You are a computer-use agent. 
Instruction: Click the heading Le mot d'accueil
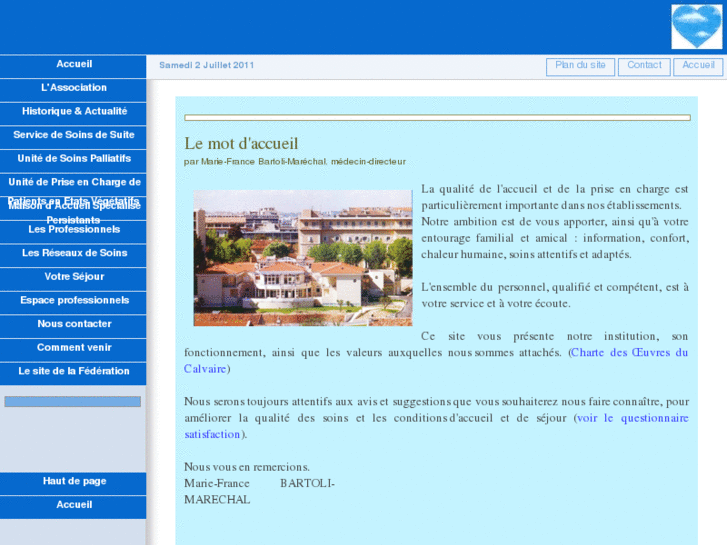[241, 143]
